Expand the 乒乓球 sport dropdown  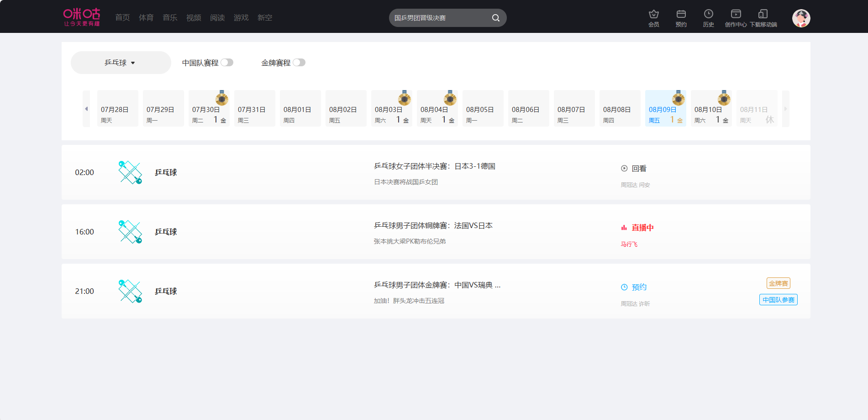tap(121, 63)
